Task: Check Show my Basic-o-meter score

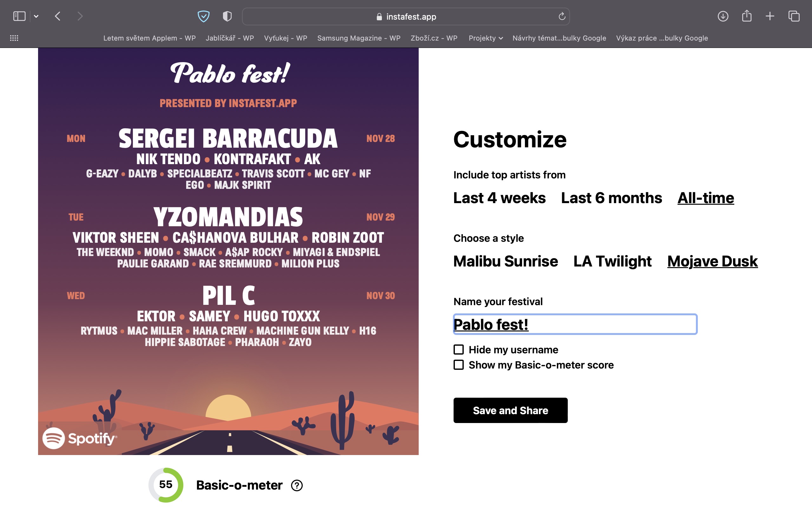Action: 459,364
